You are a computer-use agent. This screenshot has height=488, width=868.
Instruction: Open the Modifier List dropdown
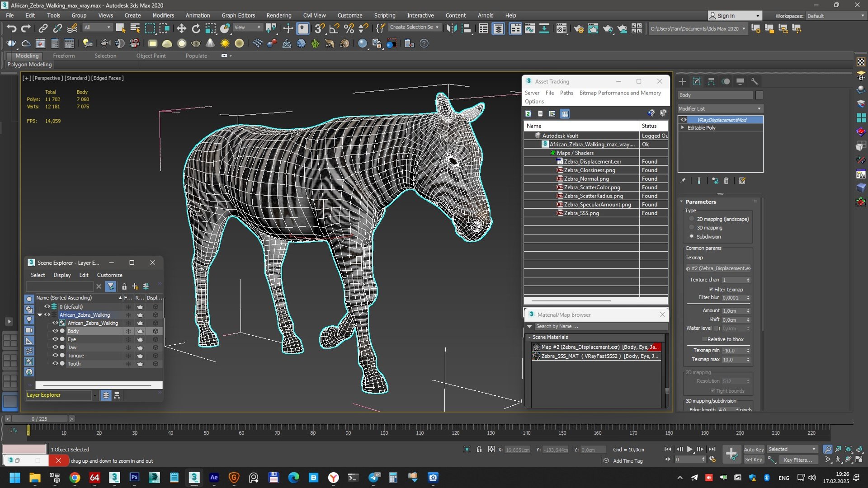pos(721,109)
